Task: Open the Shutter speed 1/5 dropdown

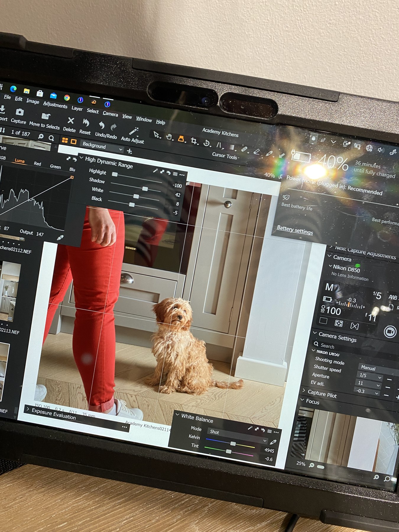Action: point(370,376)
